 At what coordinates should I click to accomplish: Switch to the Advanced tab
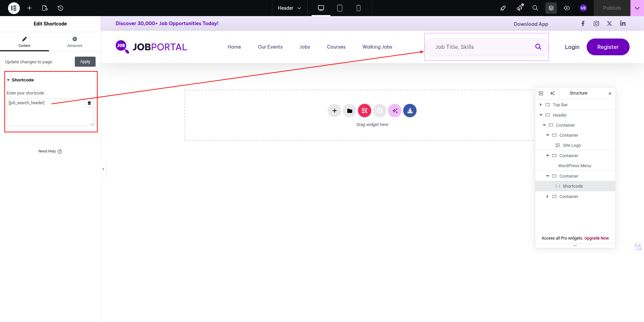pos(74,42)
